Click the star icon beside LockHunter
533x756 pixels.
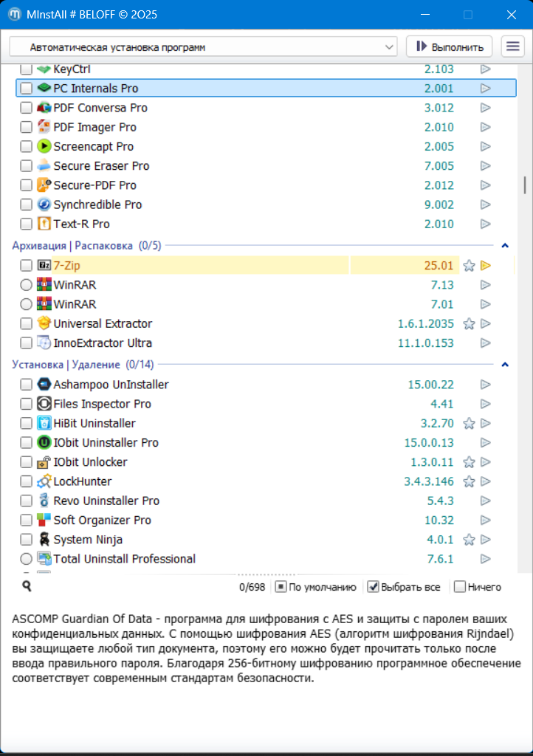tap(468, 481)
